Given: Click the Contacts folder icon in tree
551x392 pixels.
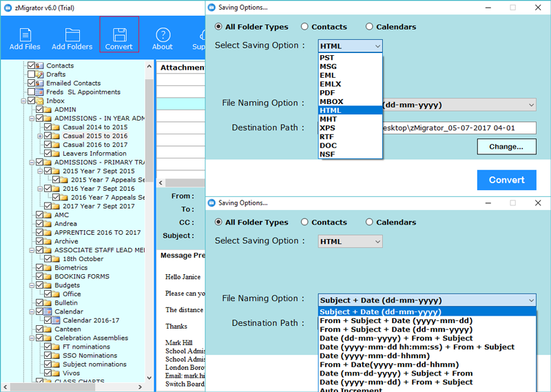Looking at the screenshot, I should tap(39, 65).
